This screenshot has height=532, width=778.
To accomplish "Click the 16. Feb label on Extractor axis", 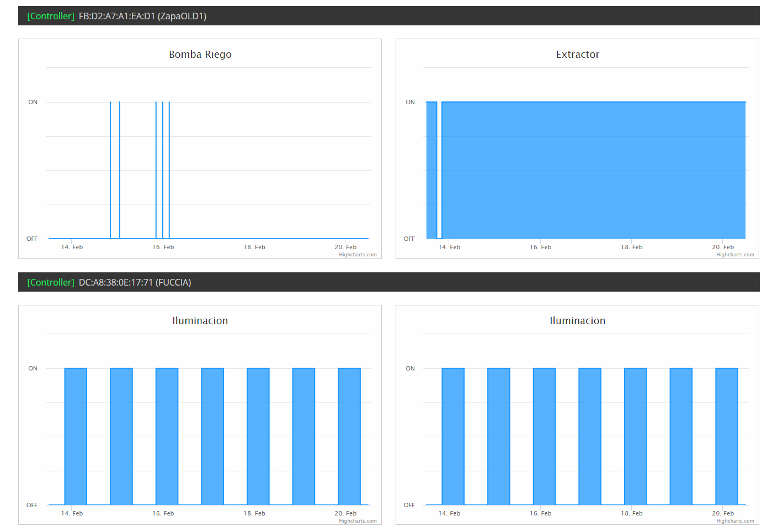I will coord(540,247).
